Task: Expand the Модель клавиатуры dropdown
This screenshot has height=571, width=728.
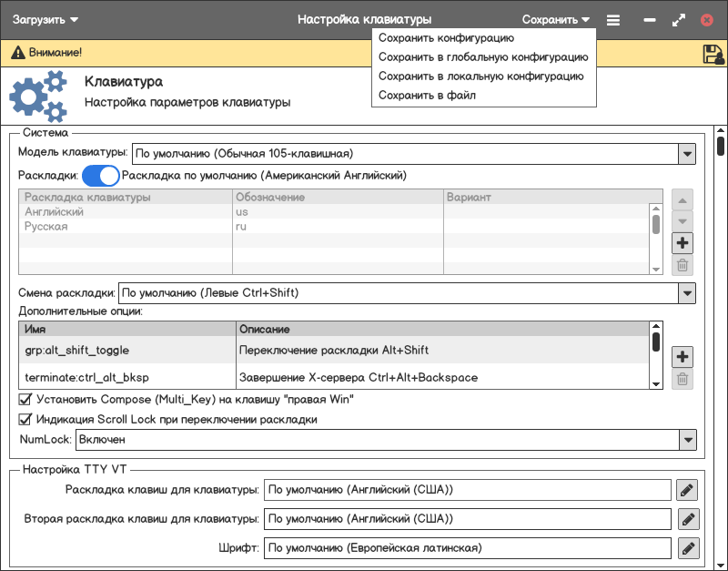Action: (x=686, y=153)
